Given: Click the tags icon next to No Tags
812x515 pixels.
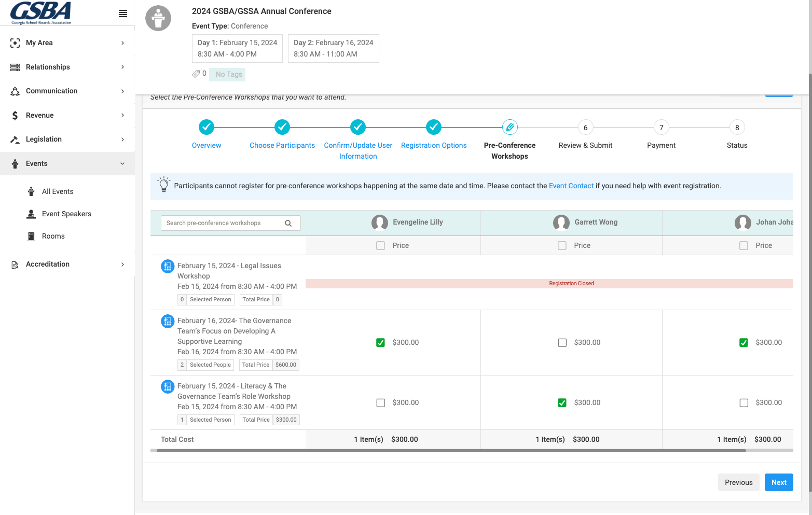Looking at the screenshot, I should tap(196, 74).
